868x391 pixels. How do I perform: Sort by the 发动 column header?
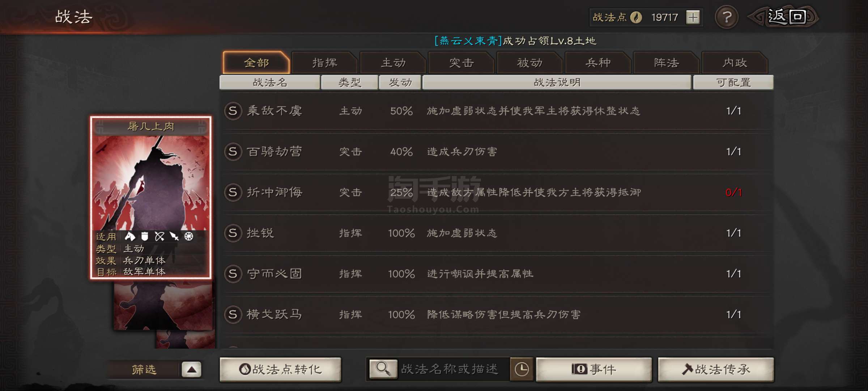[x=400, y=83]
